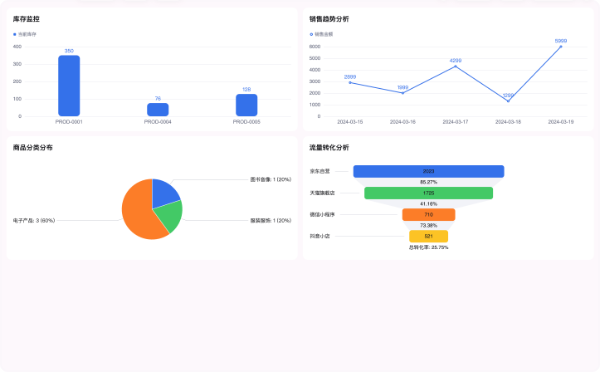Click the yellow funnel bar showing 521
The width and height of the screenshot is (600, 372).
[429, 236]
